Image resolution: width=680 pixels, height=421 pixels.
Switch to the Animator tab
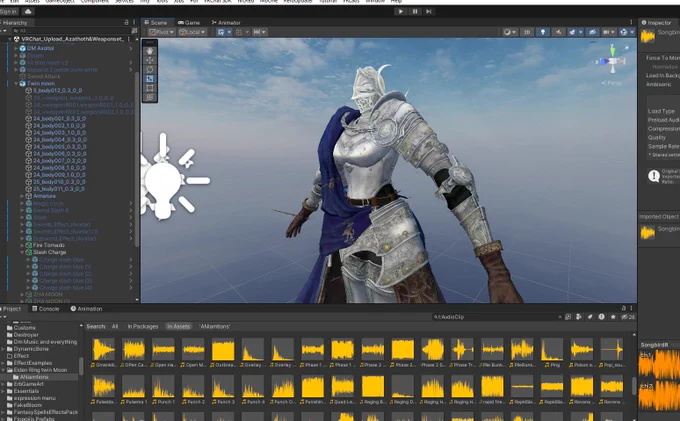226,23
